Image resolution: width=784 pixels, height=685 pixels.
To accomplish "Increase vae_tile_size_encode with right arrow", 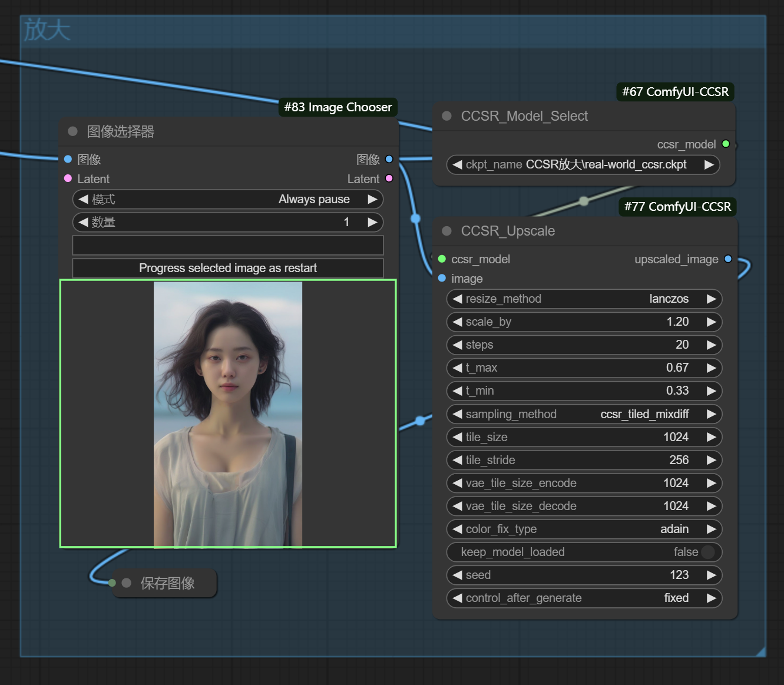I will [711, 483].
